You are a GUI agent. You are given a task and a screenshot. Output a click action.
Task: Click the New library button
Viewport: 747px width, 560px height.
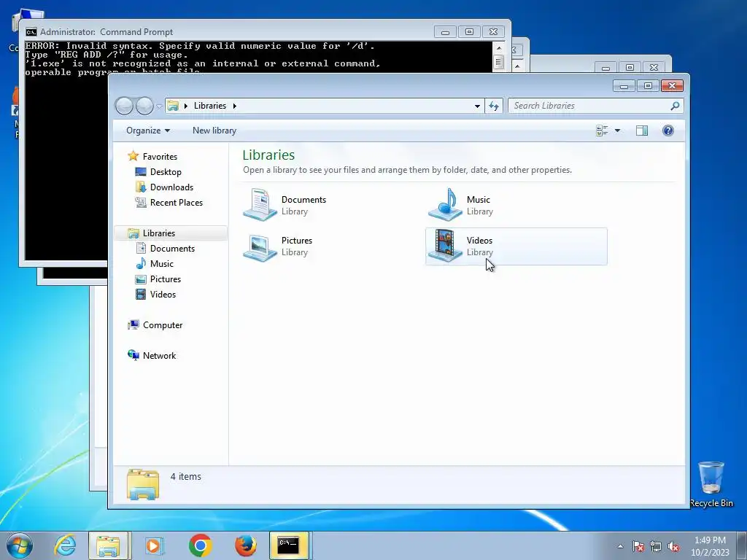tap(214, 131)
